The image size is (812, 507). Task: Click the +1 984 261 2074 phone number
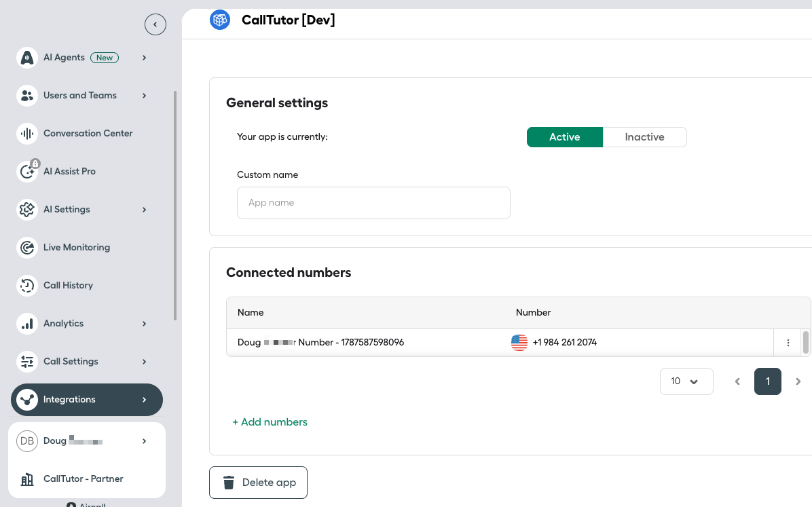click(x=564, y=343)
